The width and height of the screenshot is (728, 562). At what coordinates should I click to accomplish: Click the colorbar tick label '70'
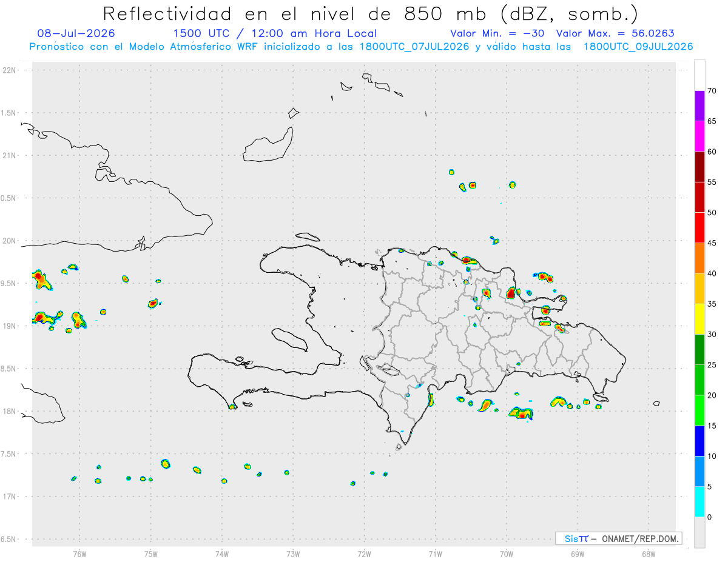click(712, 91)
